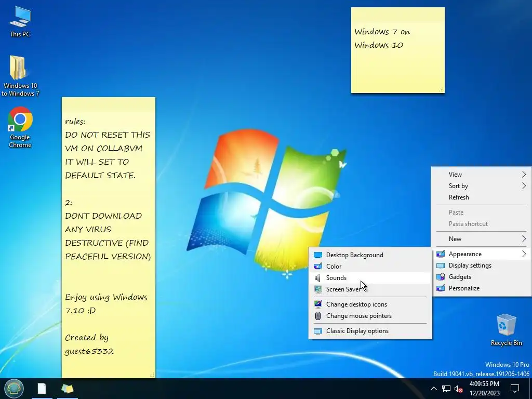
Task: Select the Recycle Bin desktop icon
Action: [506, 330]
